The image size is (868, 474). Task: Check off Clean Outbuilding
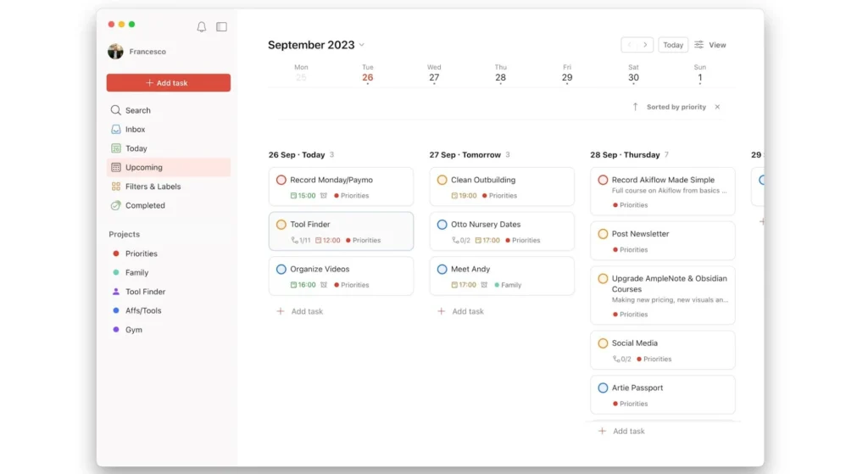(x=442, y=180)
